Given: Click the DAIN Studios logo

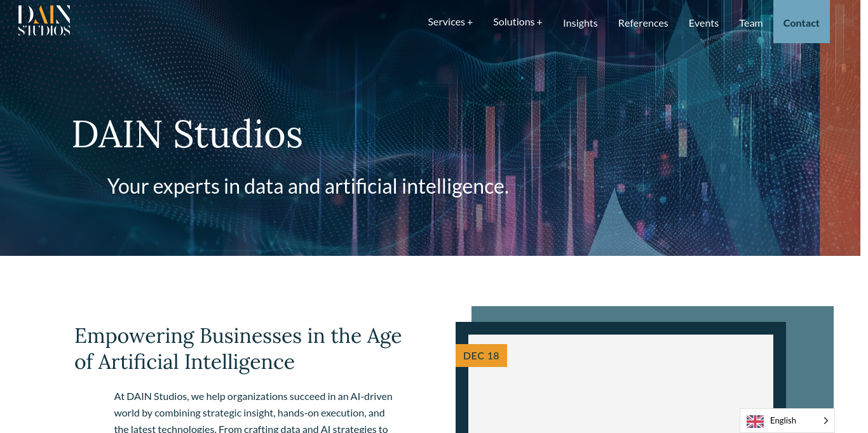Looking at the screenshot, I should 44,20.
